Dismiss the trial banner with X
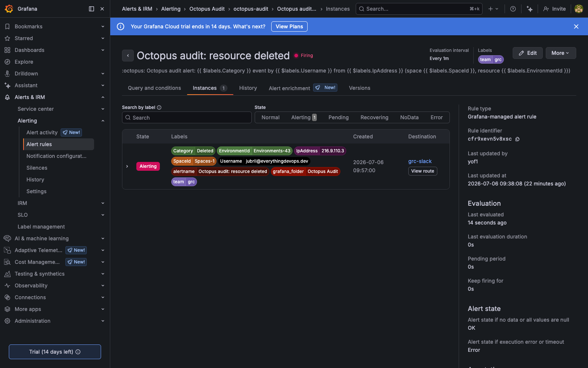 pos(576,26)
